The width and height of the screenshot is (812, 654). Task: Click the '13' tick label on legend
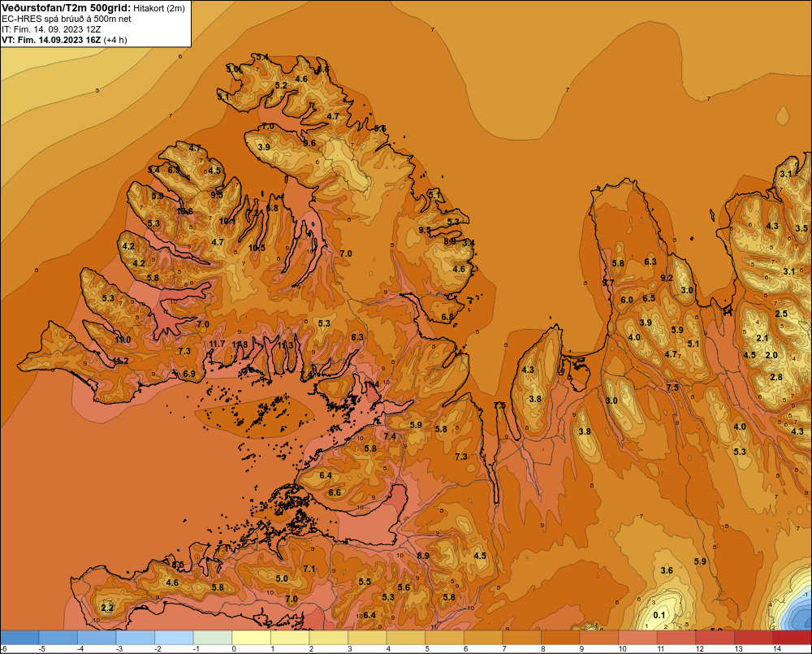pyautogui.click(x=738, y=649)
